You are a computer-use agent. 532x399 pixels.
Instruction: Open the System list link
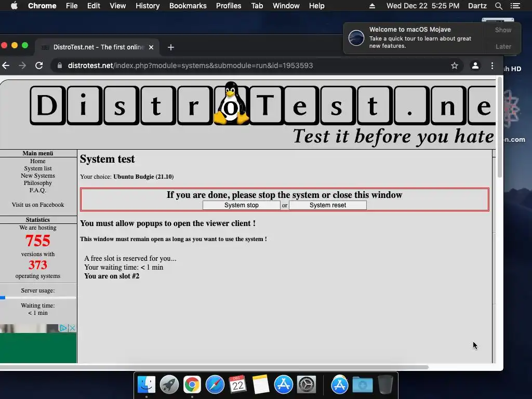38,169
